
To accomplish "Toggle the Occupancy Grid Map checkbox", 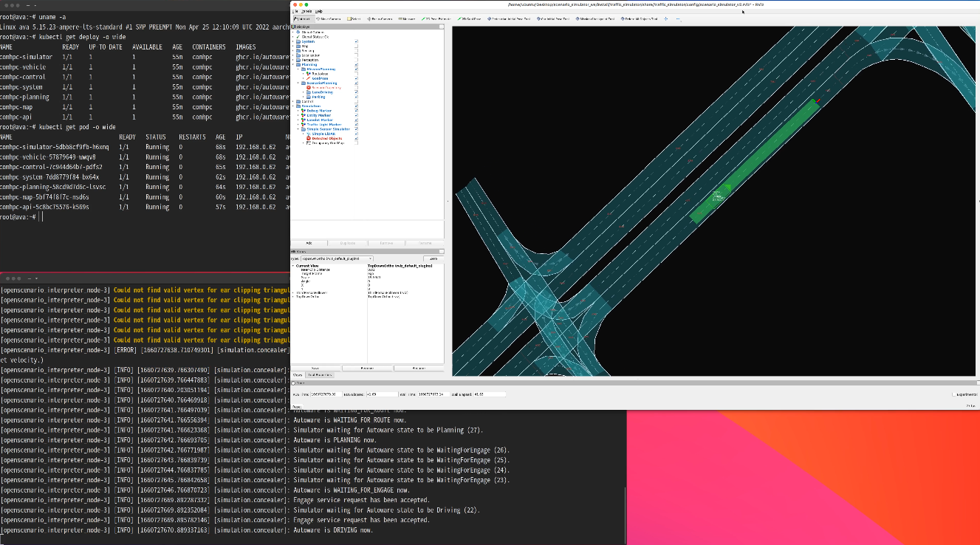I will pyautogui.click(x=356, y=143).
